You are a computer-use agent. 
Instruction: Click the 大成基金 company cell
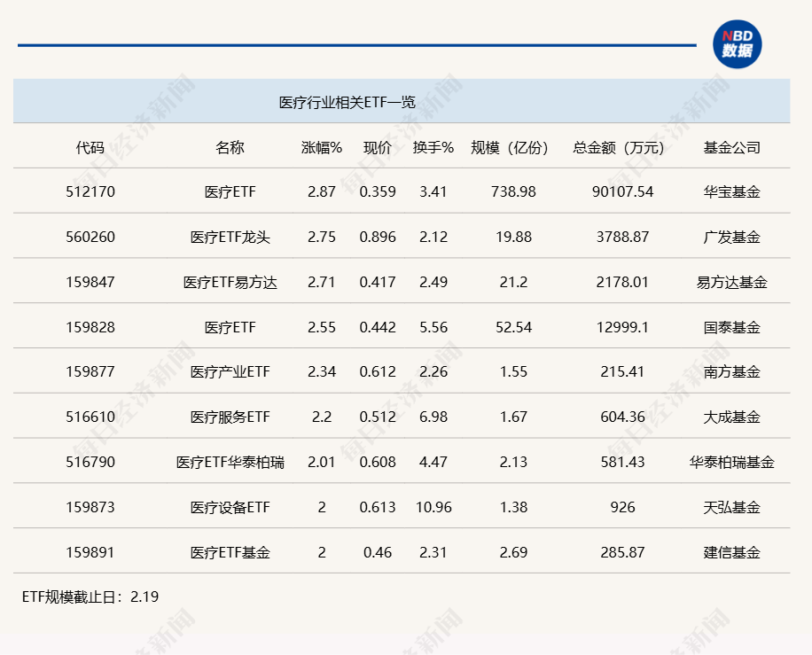(x=731, y=417)
